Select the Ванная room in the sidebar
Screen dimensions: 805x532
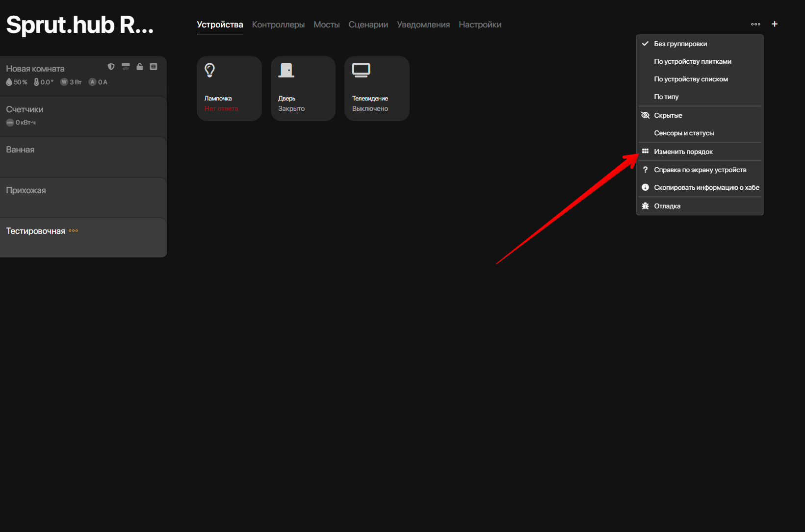coord(20,150)
